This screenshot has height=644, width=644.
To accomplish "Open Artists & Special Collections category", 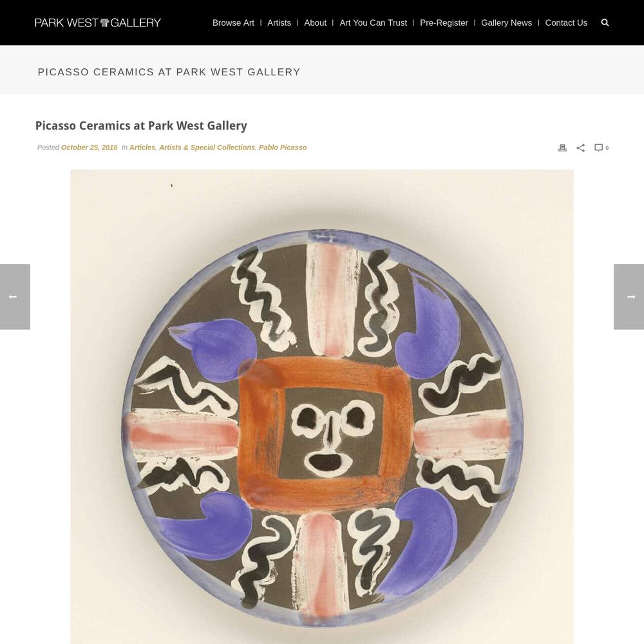I will pyautogui.click(x=207, y=147).
